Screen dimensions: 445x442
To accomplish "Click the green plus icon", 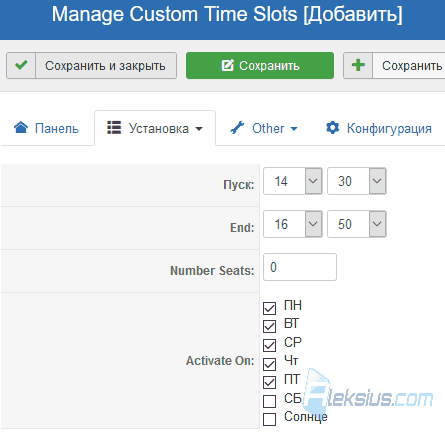I will point(358,65).
